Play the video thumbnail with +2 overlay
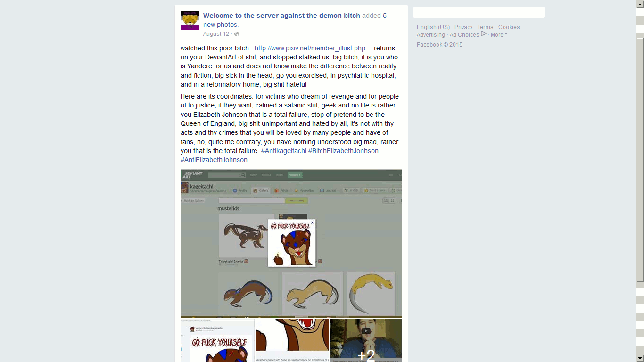 (x=366, y=340)
